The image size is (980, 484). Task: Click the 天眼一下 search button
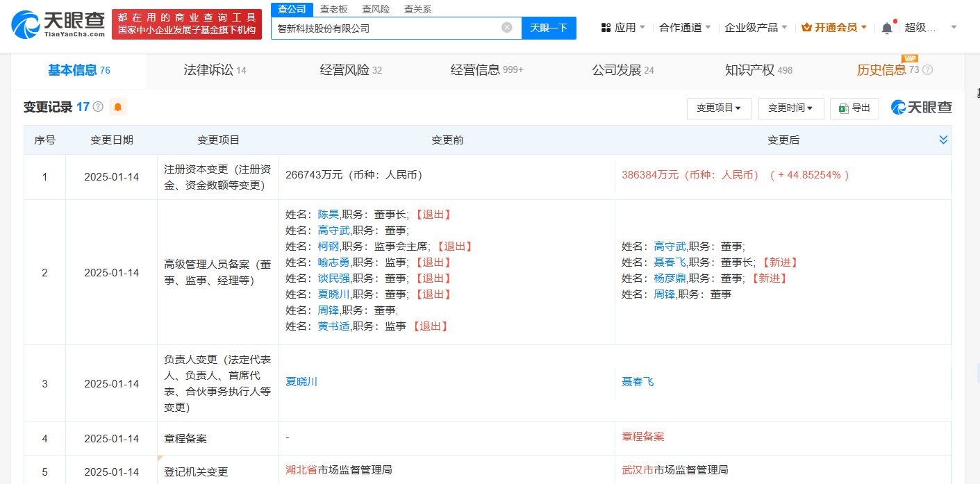(x=549, y=28)
